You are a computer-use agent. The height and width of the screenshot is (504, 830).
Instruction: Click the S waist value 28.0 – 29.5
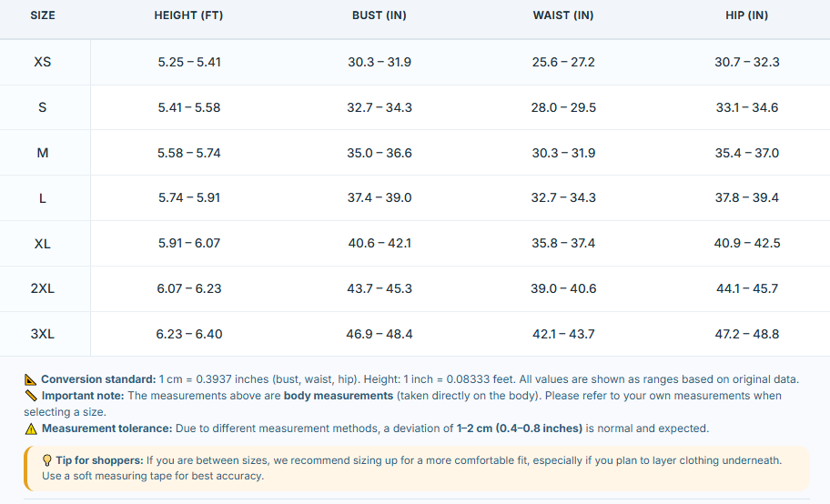click(563, 107)
